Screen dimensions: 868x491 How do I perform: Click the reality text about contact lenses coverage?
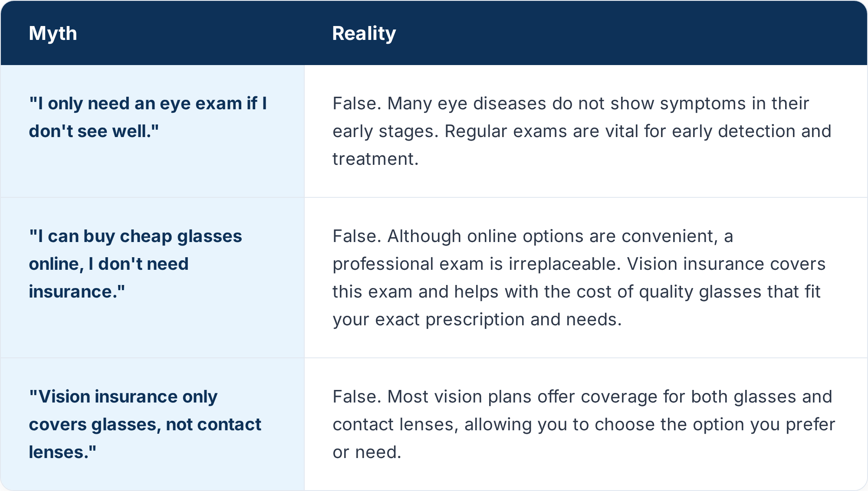click(x=584, y=424)
